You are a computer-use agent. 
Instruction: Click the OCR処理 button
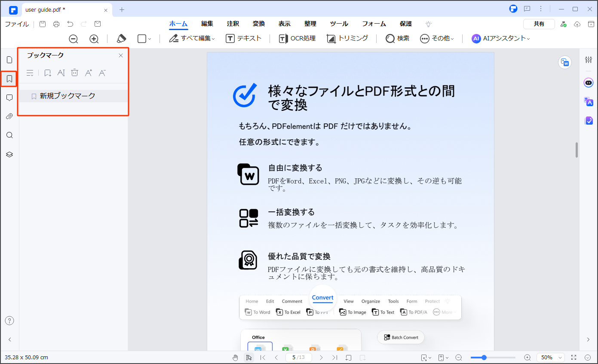click(297, 39)
